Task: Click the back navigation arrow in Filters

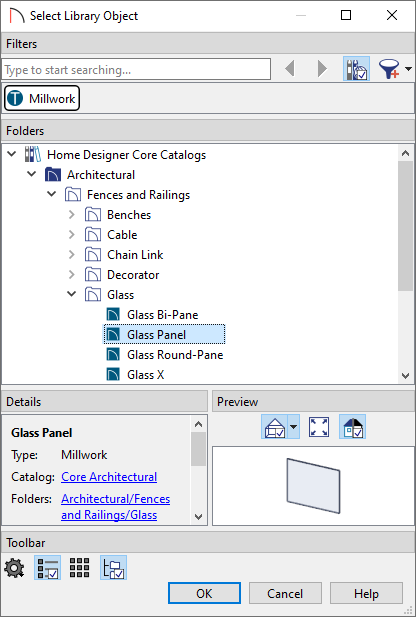Action: 290,69
